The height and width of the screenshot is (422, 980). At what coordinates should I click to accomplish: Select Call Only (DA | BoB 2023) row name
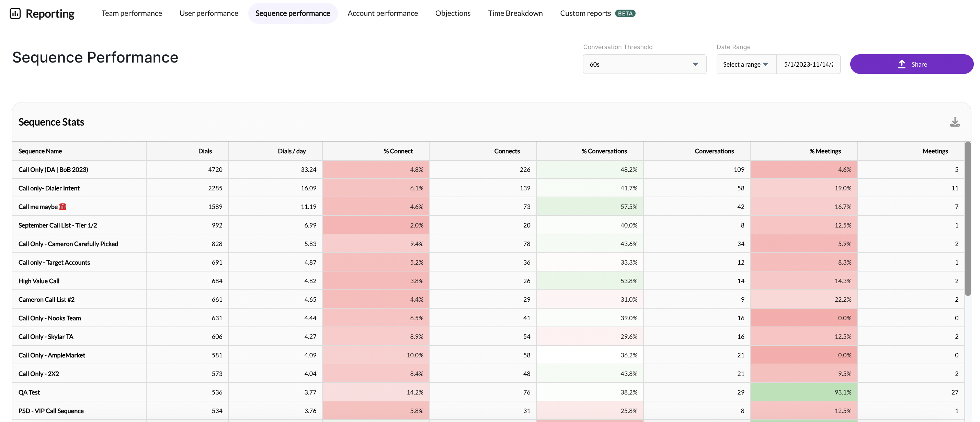[x=53, y=170]
